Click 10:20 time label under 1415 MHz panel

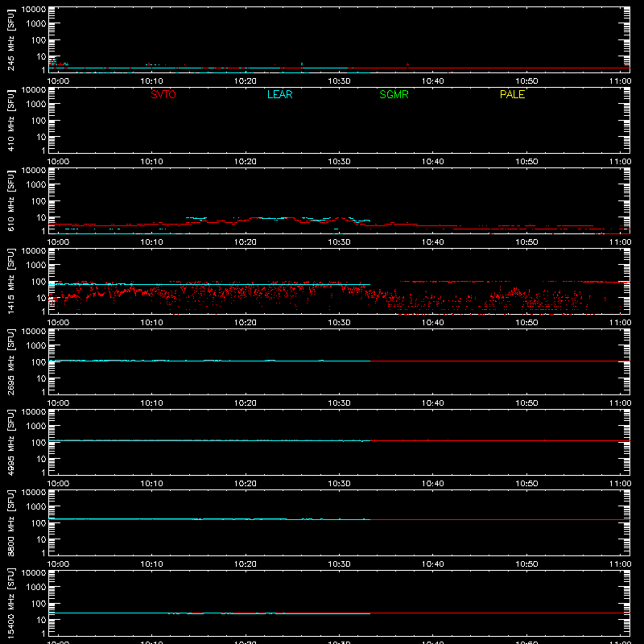pyautogui.click(x=246, y=323)
